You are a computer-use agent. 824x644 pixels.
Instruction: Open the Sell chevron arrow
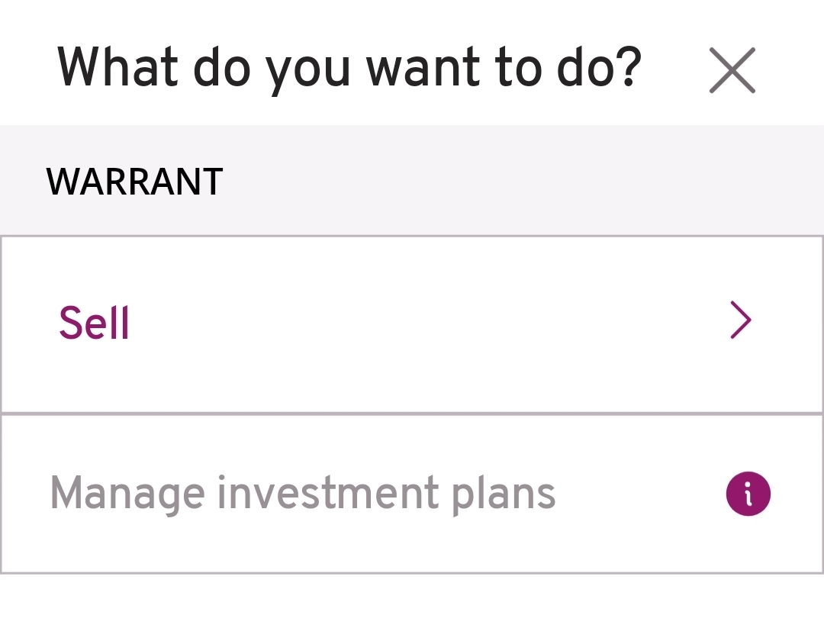[x=740, y=320]
